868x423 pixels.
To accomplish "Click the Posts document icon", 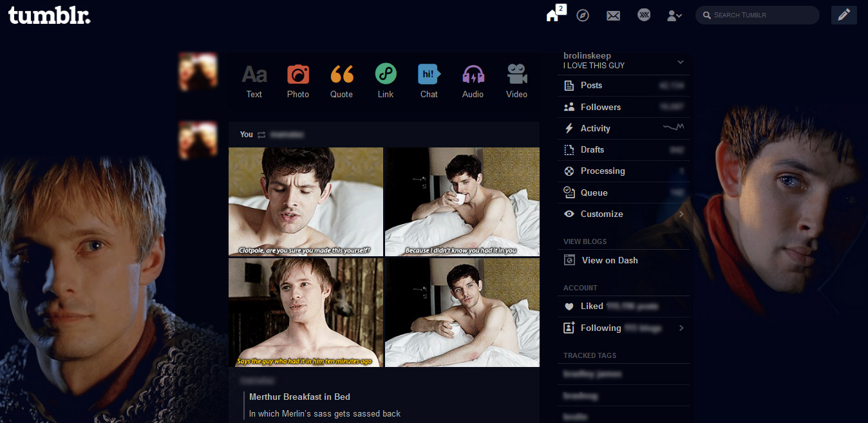I will [569, 86].
